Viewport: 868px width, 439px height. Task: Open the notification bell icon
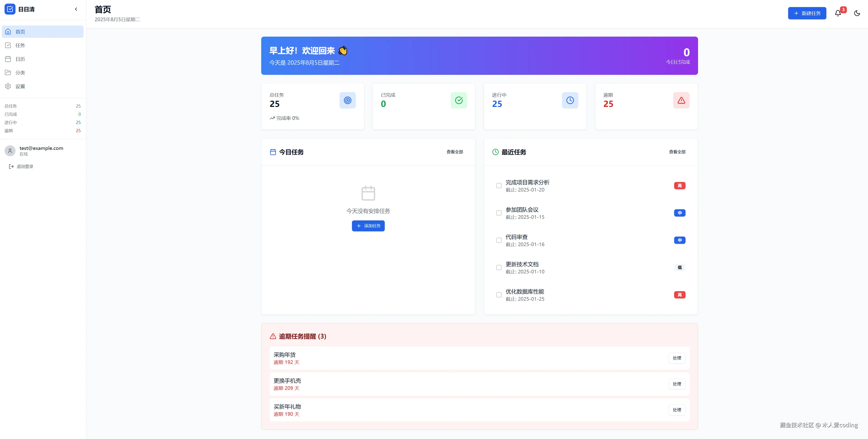pyautogui.click(x=838, y=13)
